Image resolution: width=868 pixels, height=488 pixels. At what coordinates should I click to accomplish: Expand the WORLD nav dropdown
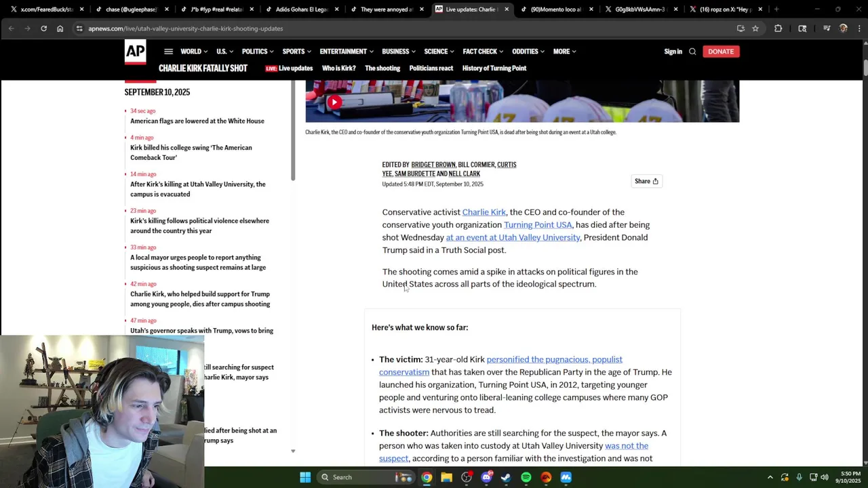(194, 52)
